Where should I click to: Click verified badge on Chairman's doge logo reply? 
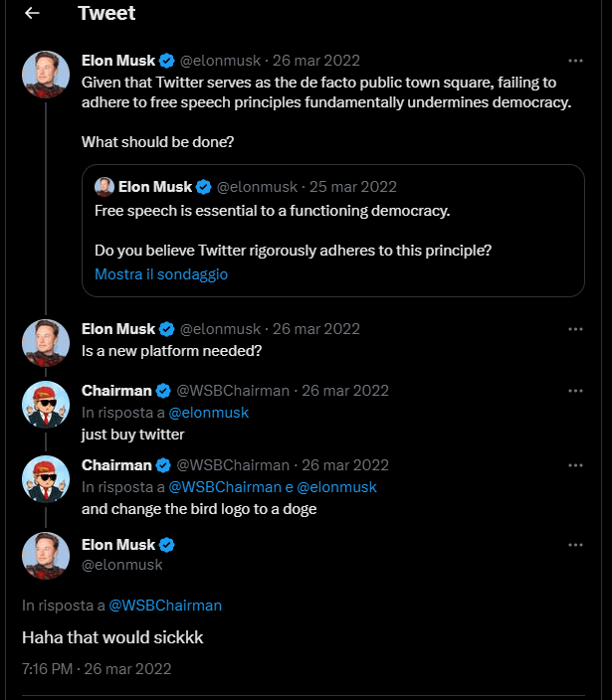[164, 465]
